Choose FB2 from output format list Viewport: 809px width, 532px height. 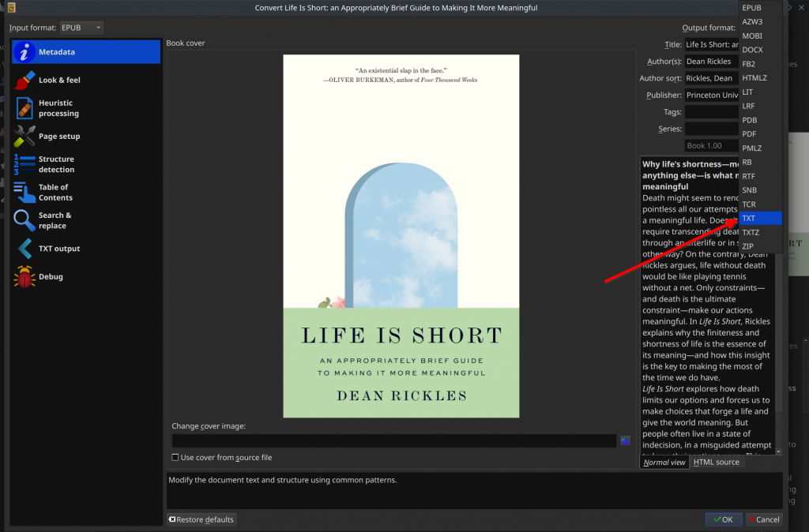pos(760,64)
